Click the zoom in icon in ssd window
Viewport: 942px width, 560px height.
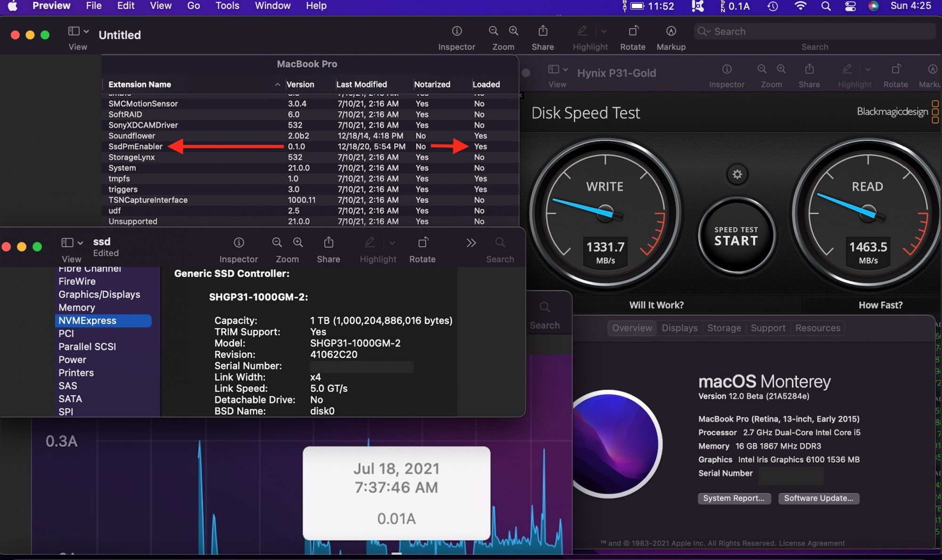click(x=298, y=242)
